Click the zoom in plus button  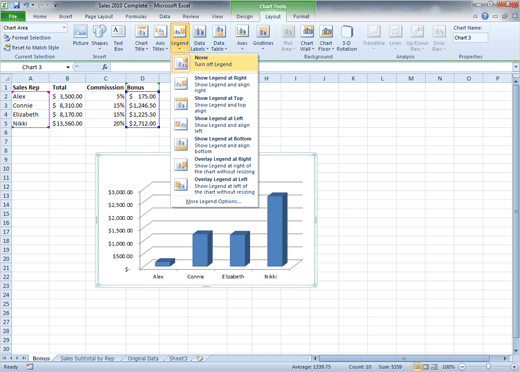click(x=514, y=367)
